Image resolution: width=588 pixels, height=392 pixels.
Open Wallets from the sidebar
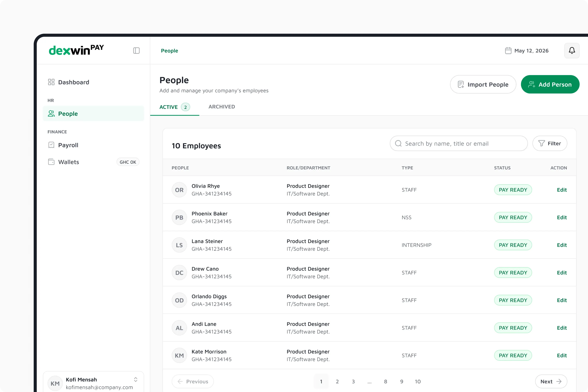(x=93, y=162)
